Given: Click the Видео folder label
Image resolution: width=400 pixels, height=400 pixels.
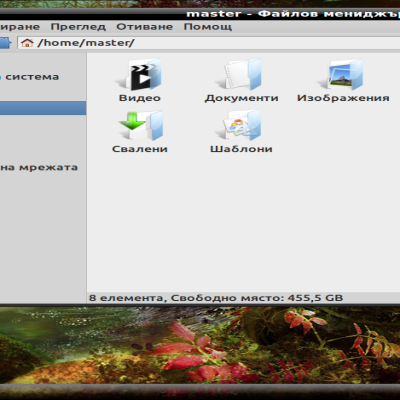Looking at the screenshot, I should pyautogui.click(x=140, y=98).
